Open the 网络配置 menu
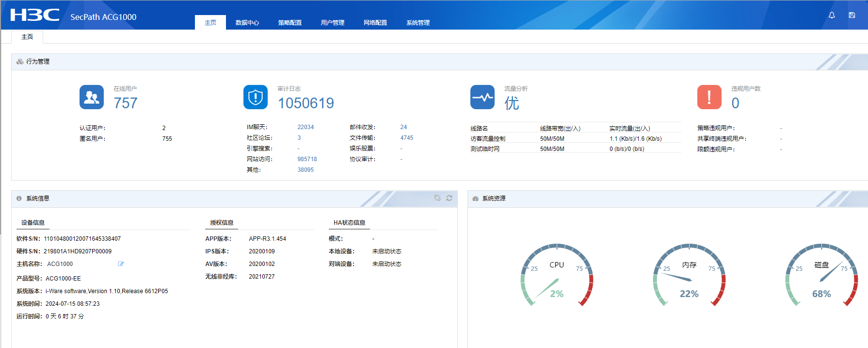Viewport: 868px width, 348px height. tap(375, 23)
